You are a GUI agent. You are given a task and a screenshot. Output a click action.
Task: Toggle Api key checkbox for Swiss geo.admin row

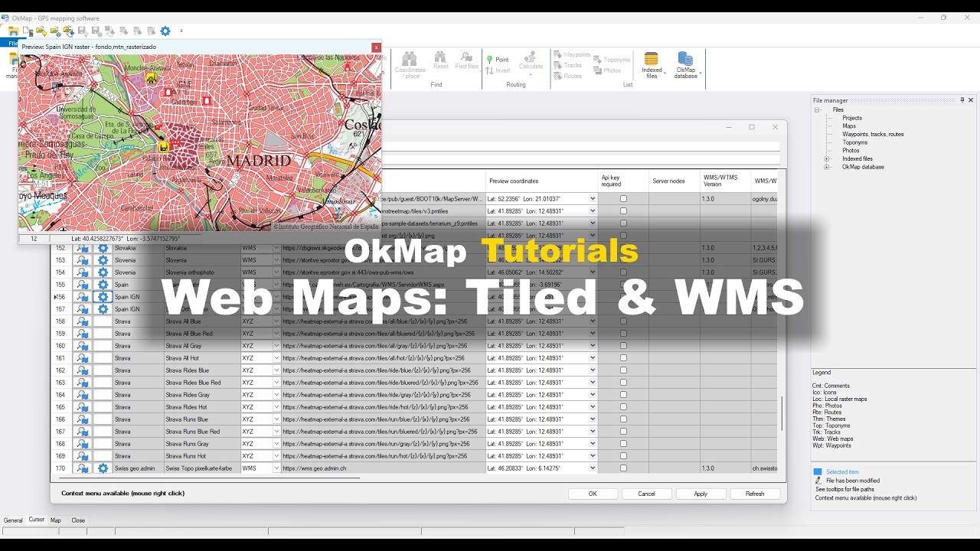point(623,468)
